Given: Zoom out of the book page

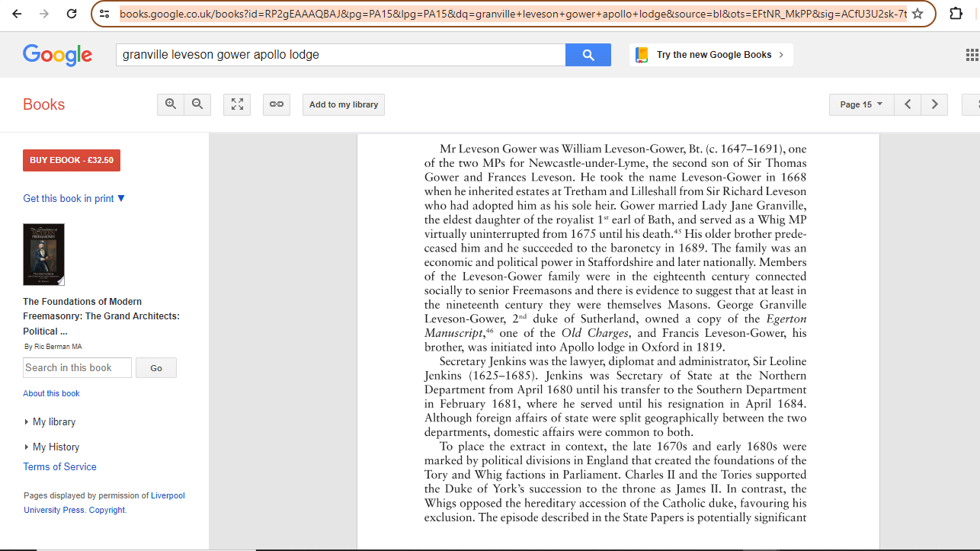Looking at the screenshot, I should 197,104.
